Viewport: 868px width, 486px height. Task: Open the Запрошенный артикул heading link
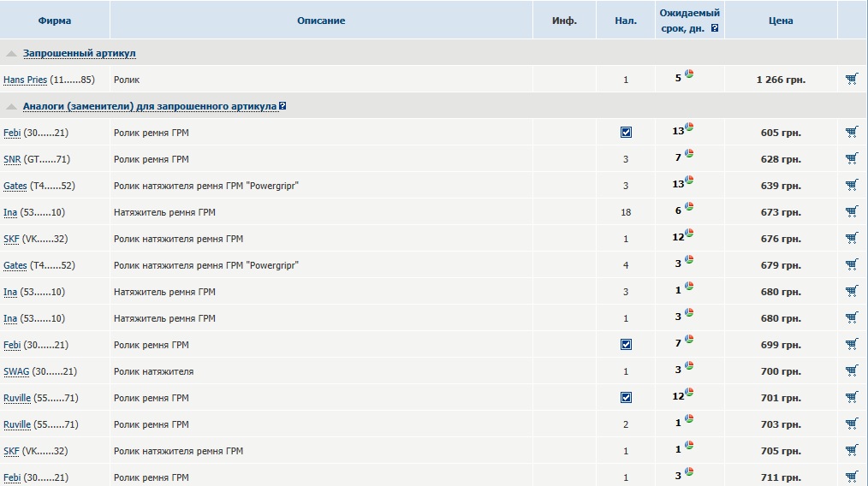point(79,53)
